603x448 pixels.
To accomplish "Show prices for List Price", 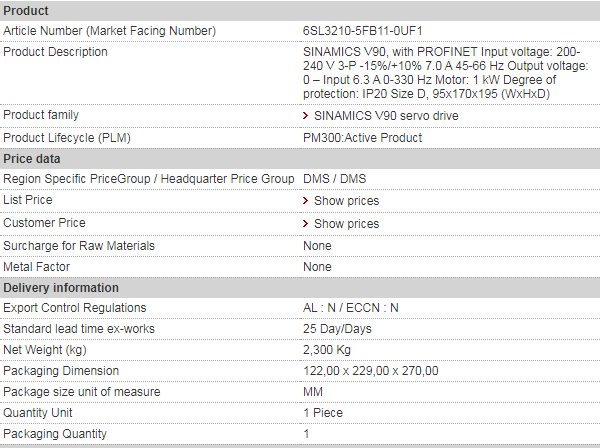I will click(346, 201).
